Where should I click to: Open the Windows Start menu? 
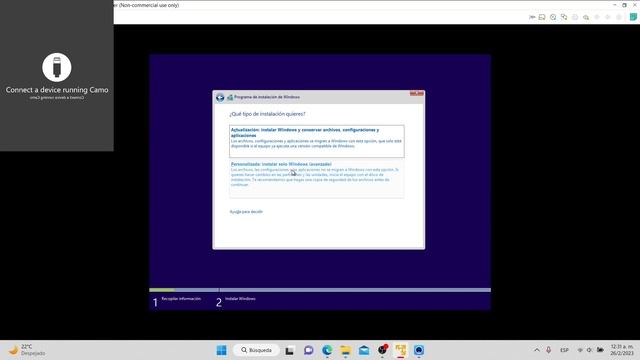coord(222,350)
